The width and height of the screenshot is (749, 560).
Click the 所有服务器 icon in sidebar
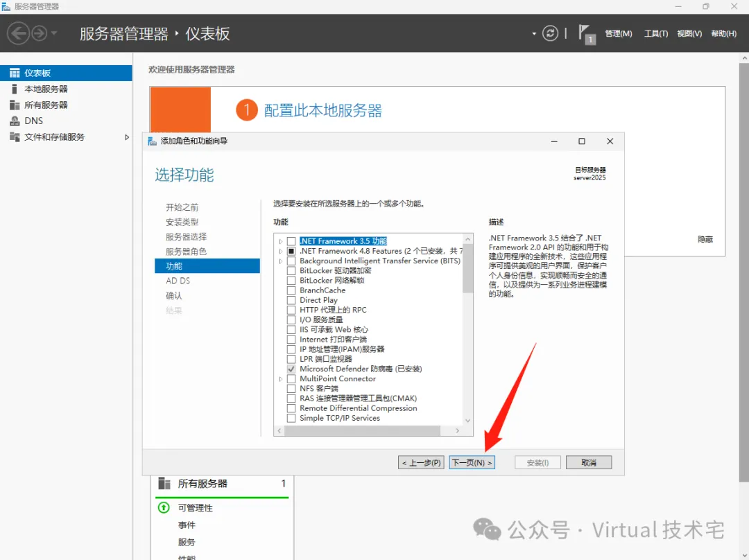15,105
